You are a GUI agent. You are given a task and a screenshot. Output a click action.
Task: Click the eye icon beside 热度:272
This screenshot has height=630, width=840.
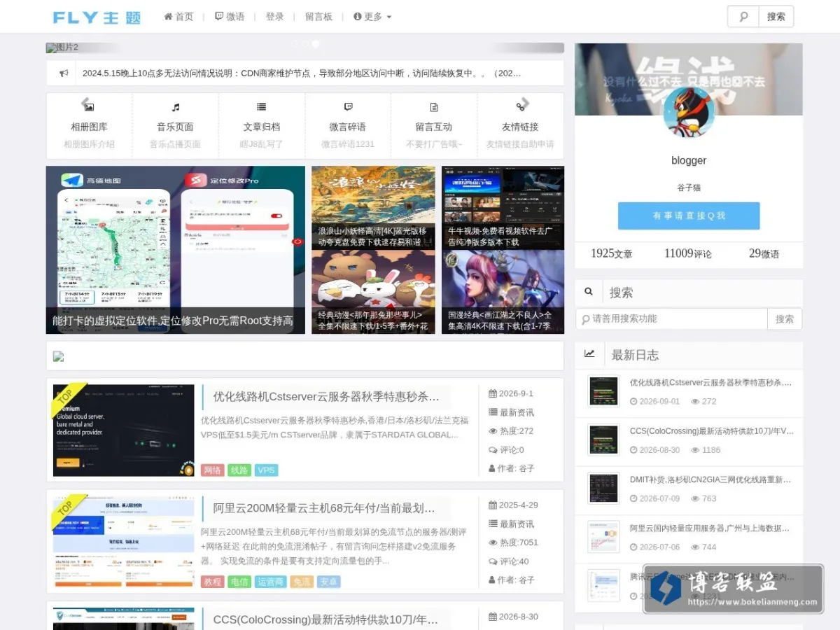pos(493,431)
